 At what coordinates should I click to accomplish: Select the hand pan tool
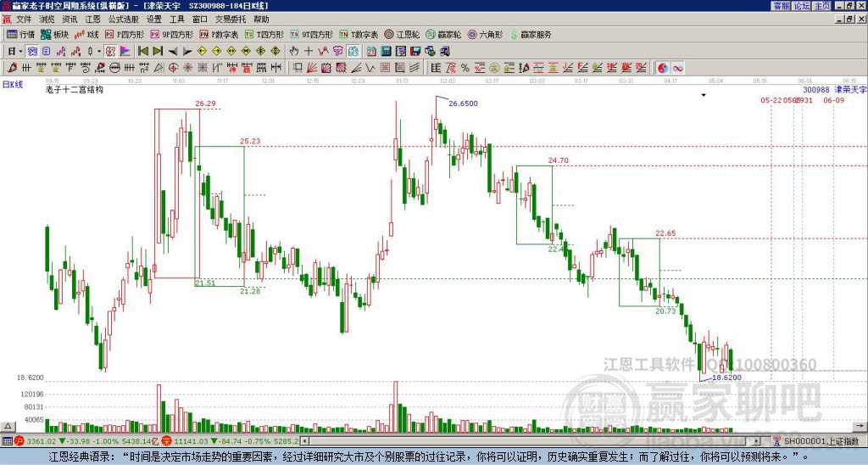(x=294, y=51)
